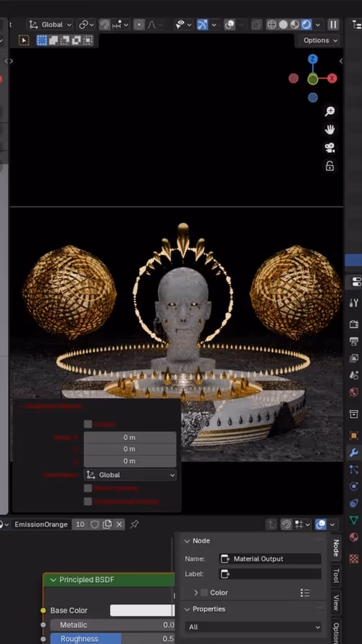The width and height of the screenshot is (362, 644).
Task: Toggle camera view with camera icon
Action: pos(329,148)
